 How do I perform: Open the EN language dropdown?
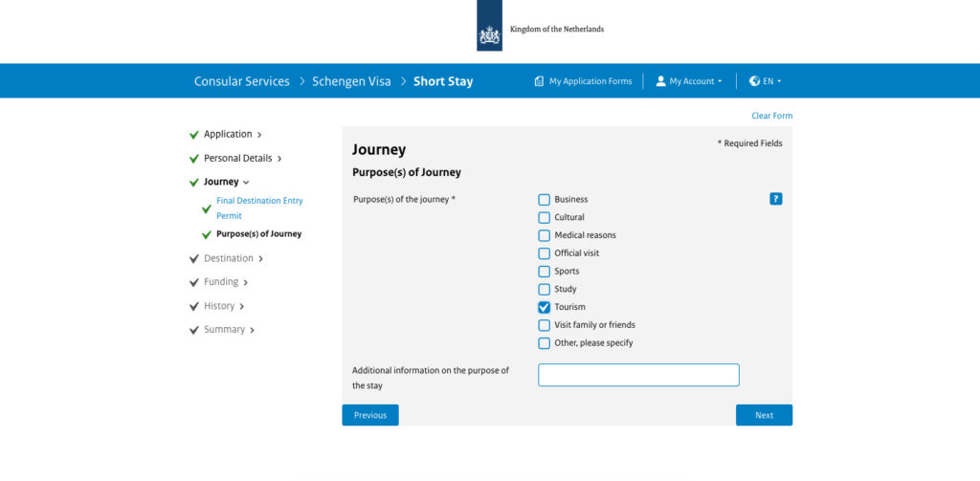(765, 81)
